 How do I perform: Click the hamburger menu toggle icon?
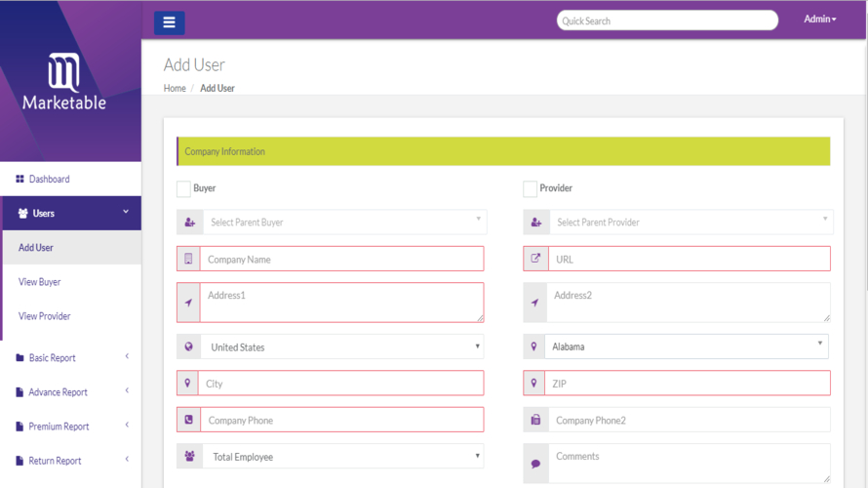click(169, 22)
